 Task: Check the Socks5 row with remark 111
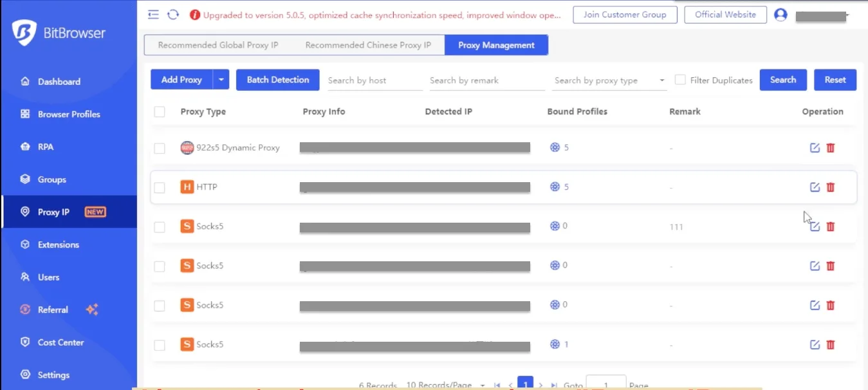[160, 227]
